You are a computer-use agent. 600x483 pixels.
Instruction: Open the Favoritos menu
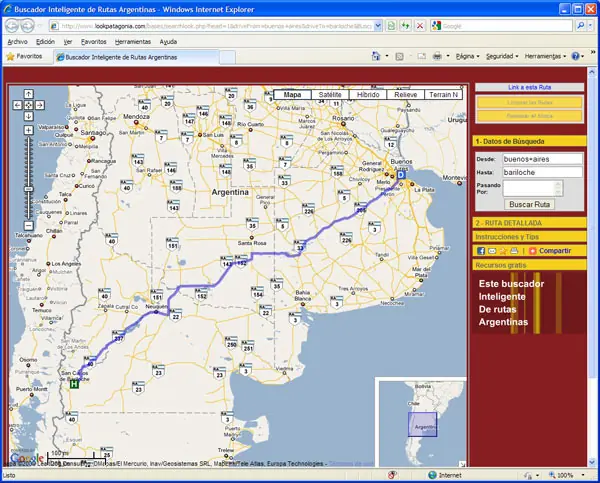[x=93, y=41]
